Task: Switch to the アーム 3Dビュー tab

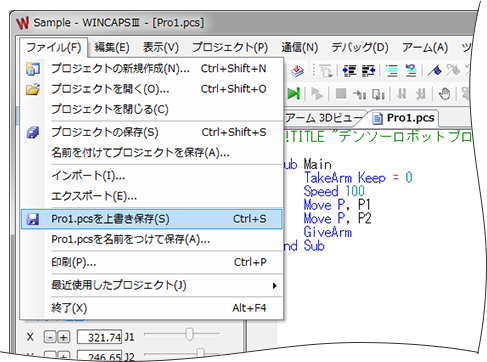Action: pos(324,118)
